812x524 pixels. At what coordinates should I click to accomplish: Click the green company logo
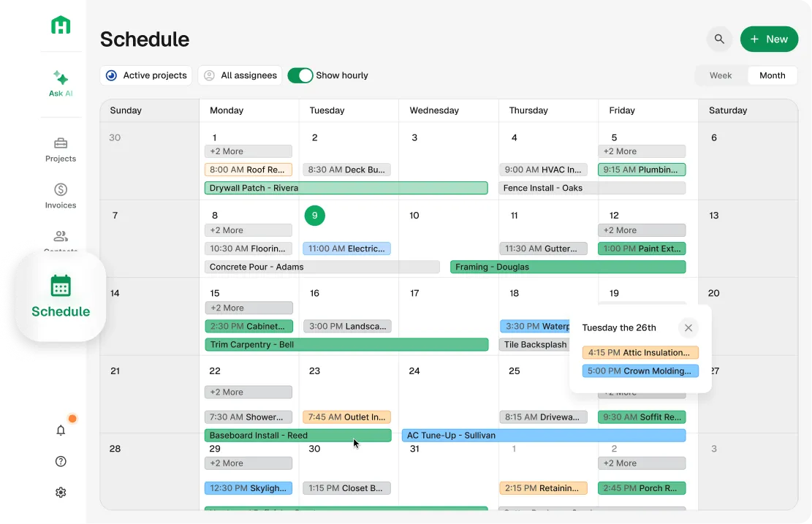point(61,25)
